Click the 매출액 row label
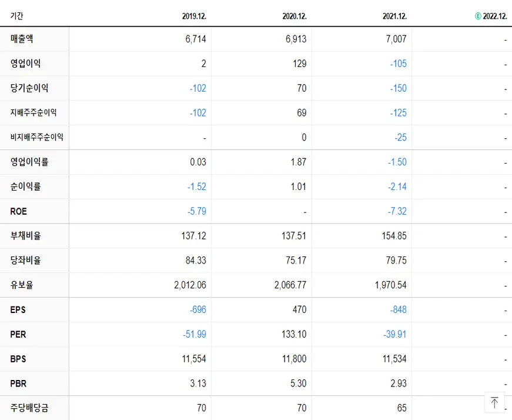 tap(22, 39)
